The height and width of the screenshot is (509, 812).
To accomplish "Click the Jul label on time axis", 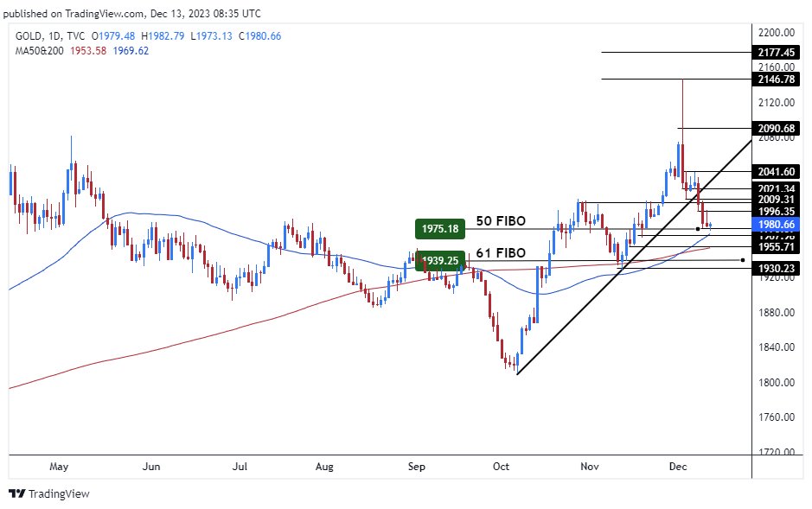I will [x=240, y=467].
